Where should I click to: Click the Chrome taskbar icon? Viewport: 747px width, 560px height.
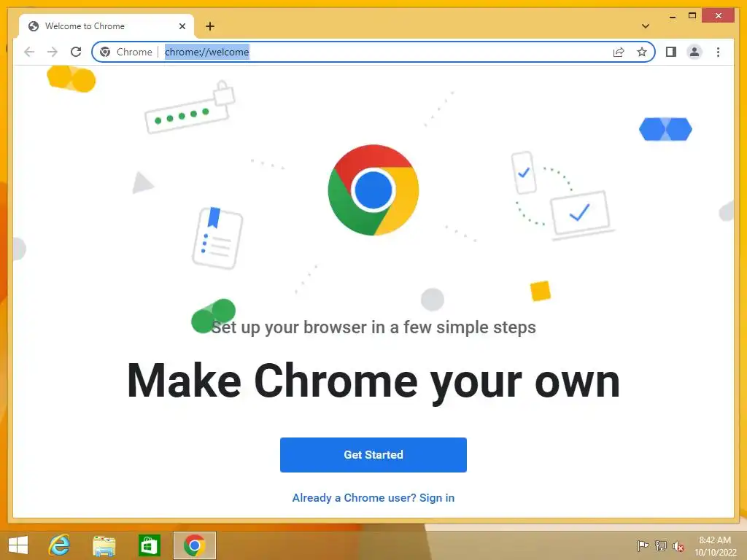coord(194,545)
